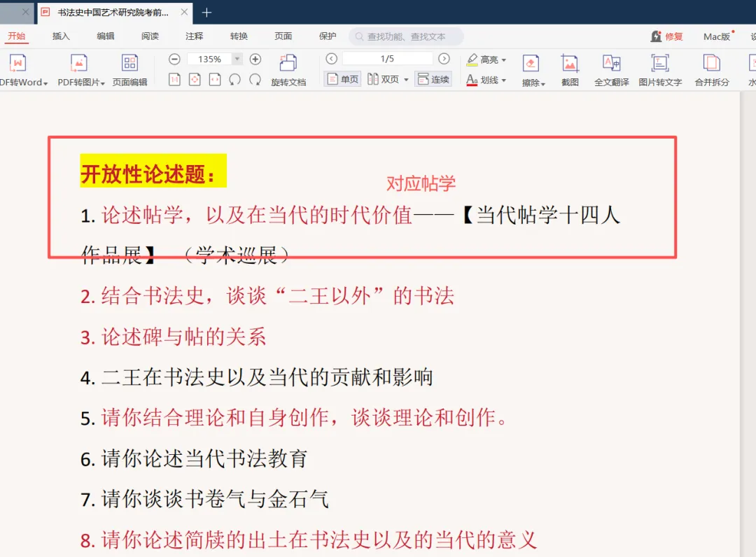Switch to the 页面 tab
756x557 pixels.
(x=283, y=36)
